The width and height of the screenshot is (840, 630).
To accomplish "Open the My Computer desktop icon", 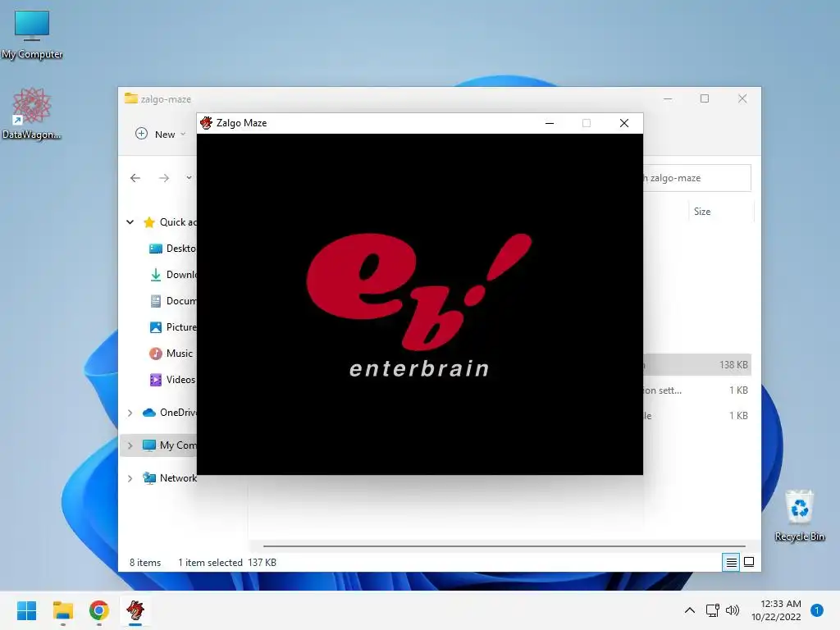I will click(x=32, y=34).
